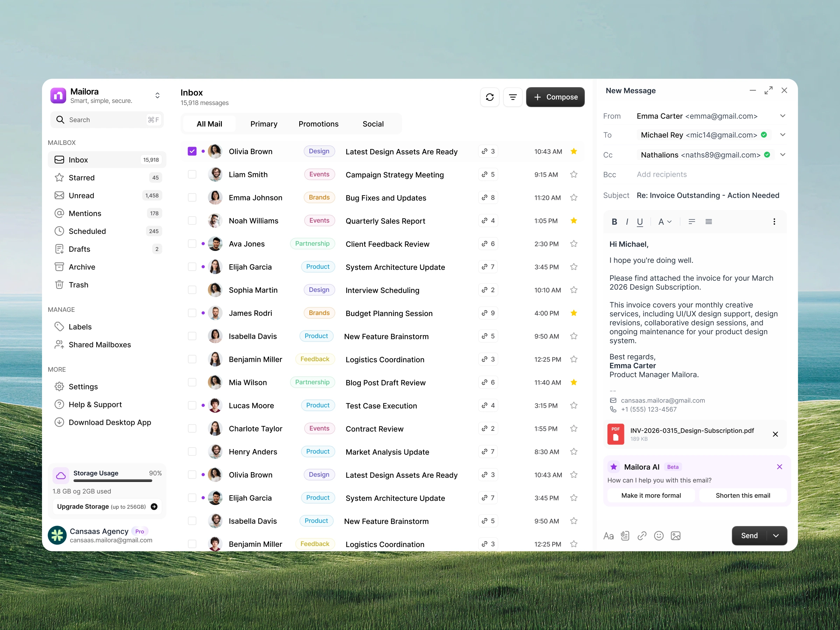The height and width of the screenshot is (630, 840).
Task: Open the Unread folder
Action: (x=107, y=196)
